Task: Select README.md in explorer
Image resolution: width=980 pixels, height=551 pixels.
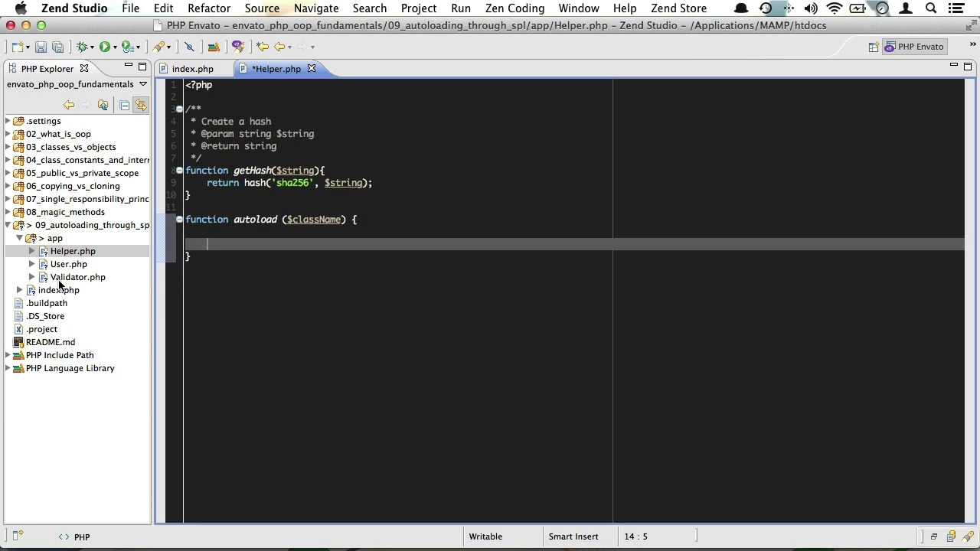Action: pos(51,342)
